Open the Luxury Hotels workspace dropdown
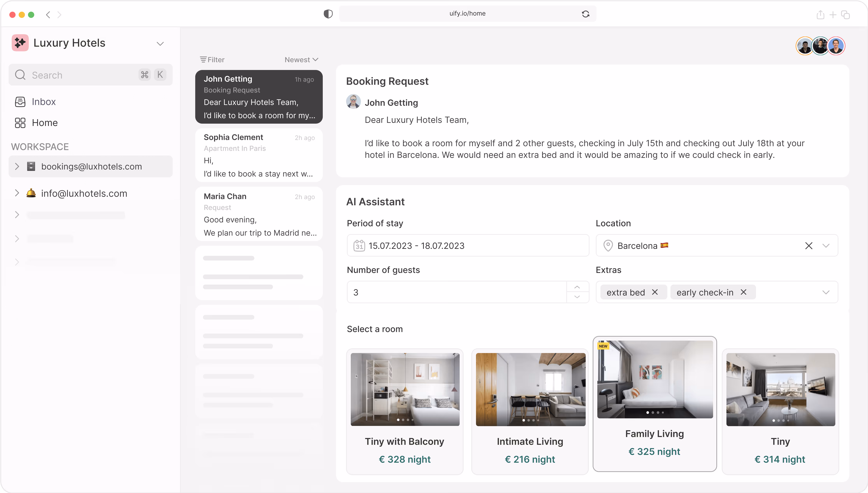868x493 pixels. [x=160, y=44]
